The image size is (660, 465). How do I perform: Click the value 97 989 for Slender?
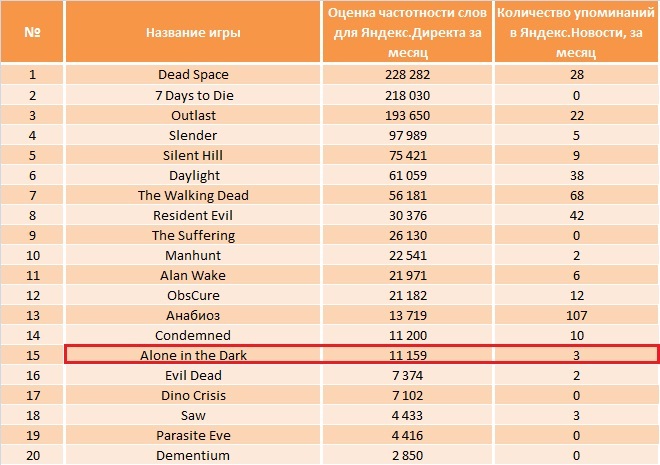coord(407,136)
